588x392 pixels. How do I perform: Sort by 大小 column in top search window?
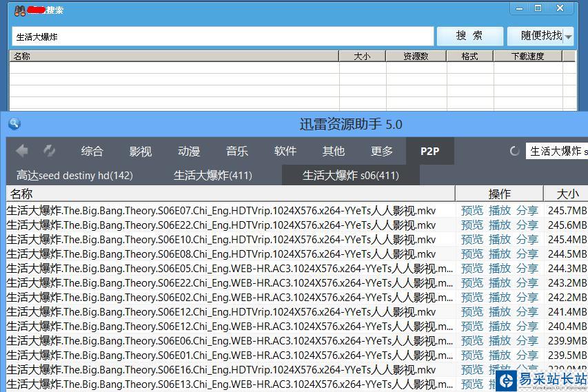tap(363, 56)
